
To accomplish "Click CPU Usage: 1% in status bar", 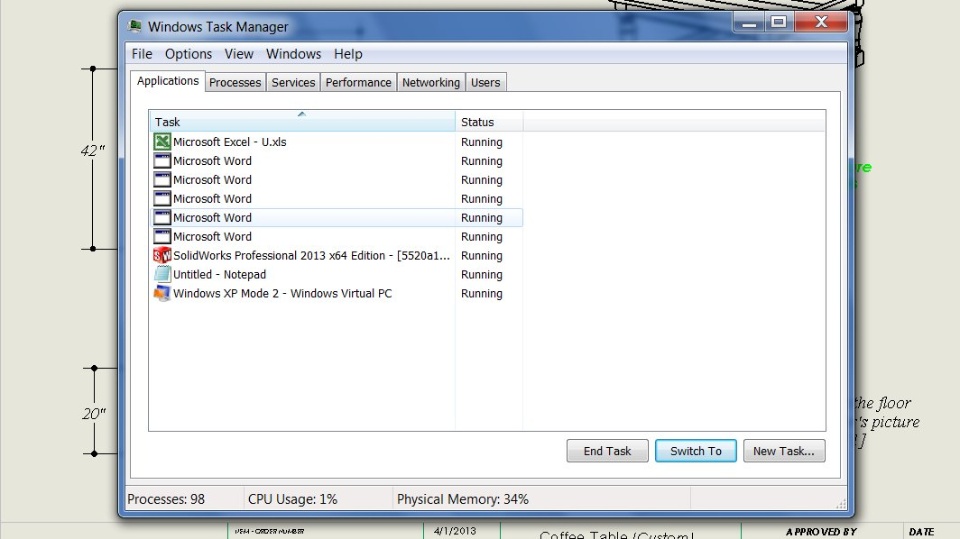I will click(293, 499).
